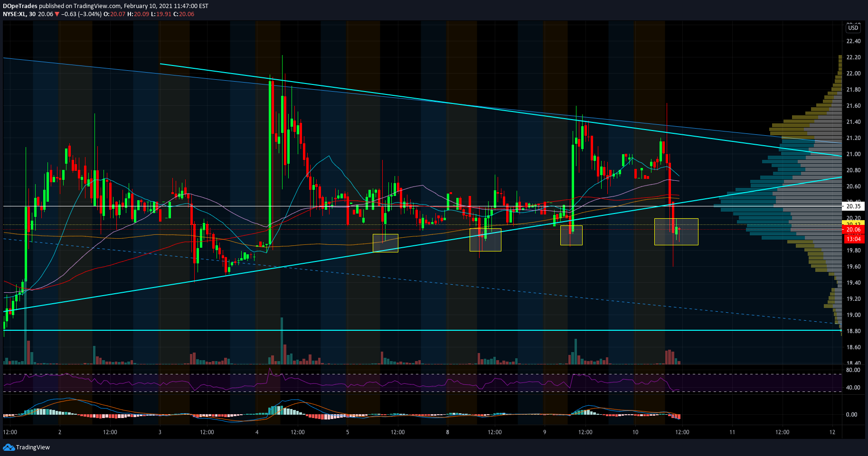Image resolution: width=868 pixels, height=456 pixels.
Task: Click the high price H:20.09 value
Action: [x=138, y=14]
